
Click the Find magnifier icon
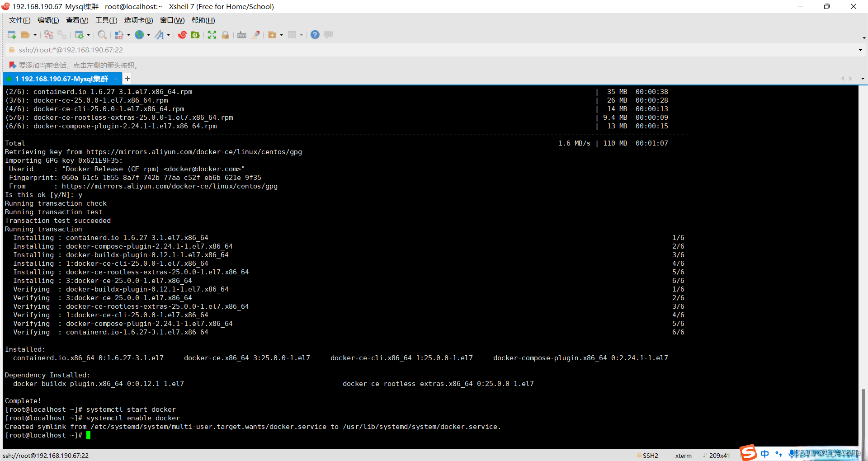pyautogui.click(x=102, y=35)
